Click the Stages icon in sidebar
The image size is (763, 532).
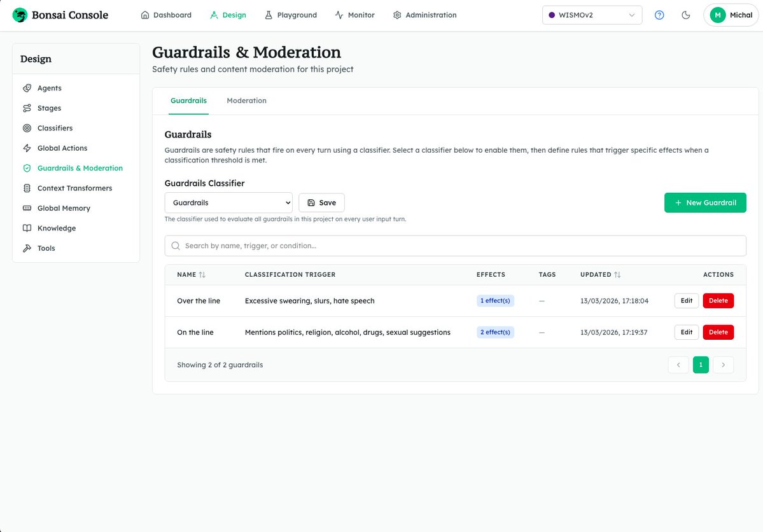(27, 108)
